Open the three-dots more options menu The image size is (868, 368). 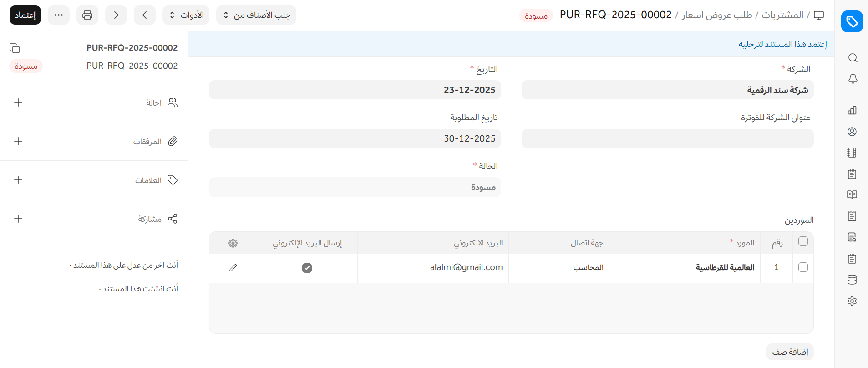click(59, 15)
